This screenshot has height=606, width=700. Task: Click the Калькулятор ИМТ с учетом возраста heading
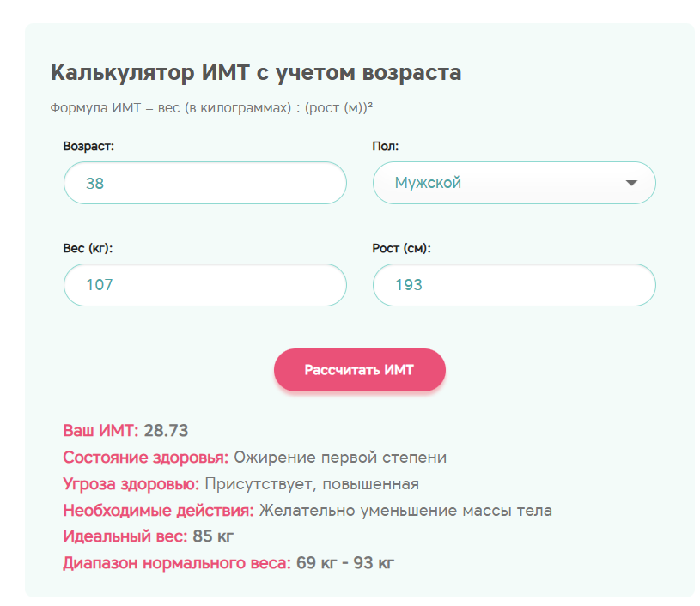click(256, 73)
